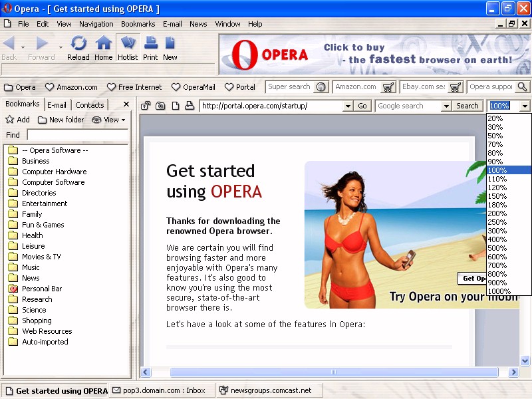Expand the Google search engine dropdown

[x=446, y=106]
